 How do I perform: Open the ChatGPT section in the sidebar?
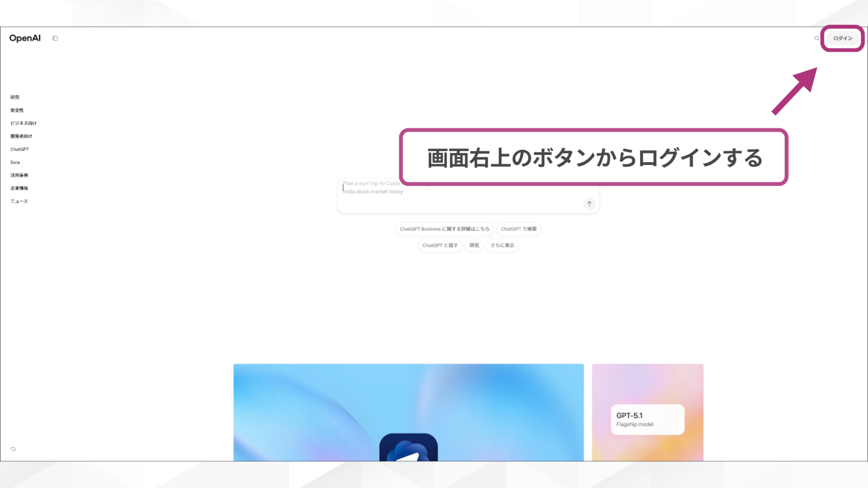(x=20, y=149)
